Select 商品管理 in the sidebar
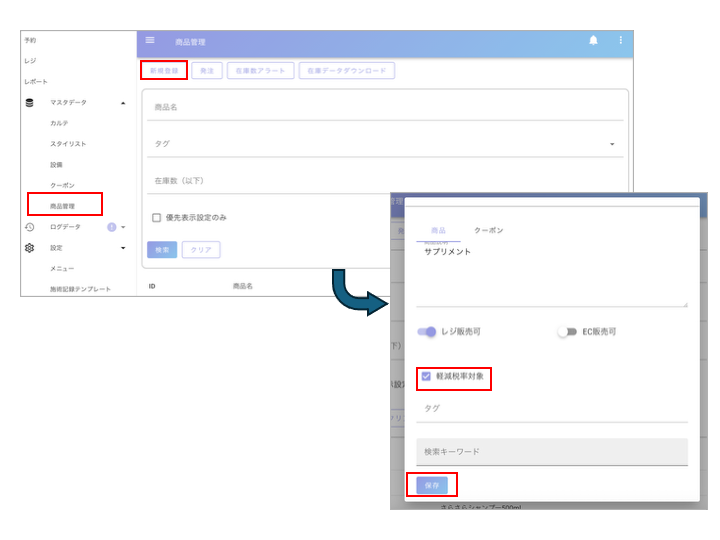Viewport: 720px width, 540px height. 64,206
